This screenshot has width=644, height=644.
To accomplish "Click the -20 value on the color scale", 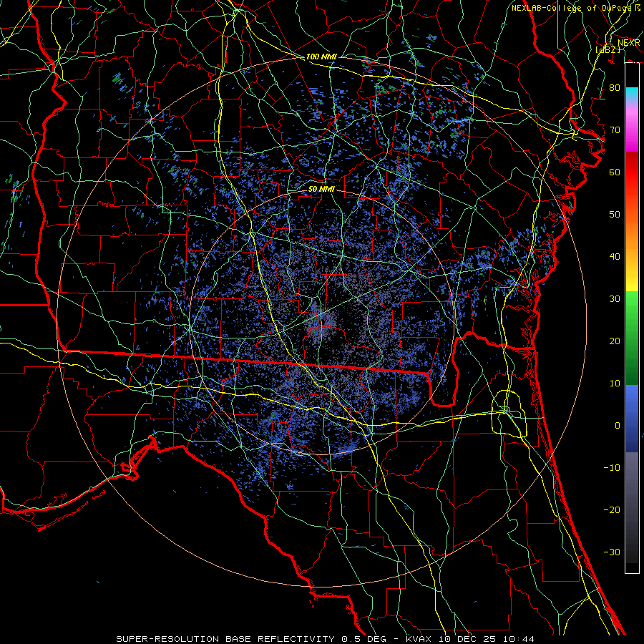I will click(612, 509).
